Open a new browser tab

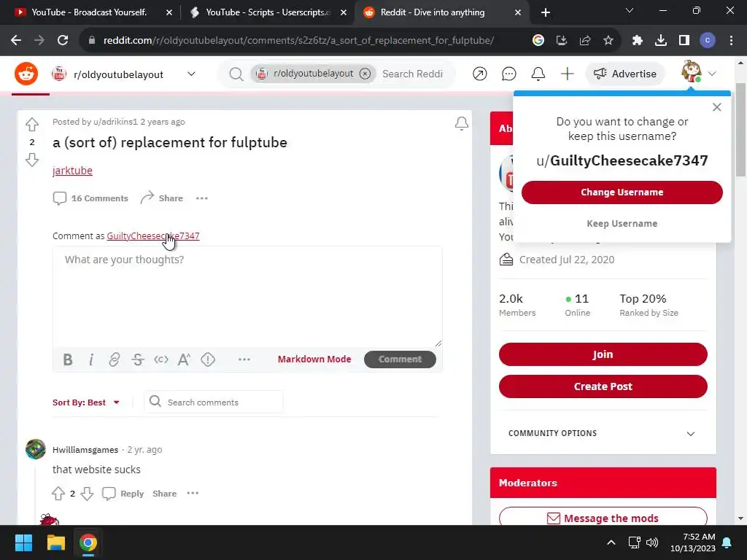tap(546, 12)
